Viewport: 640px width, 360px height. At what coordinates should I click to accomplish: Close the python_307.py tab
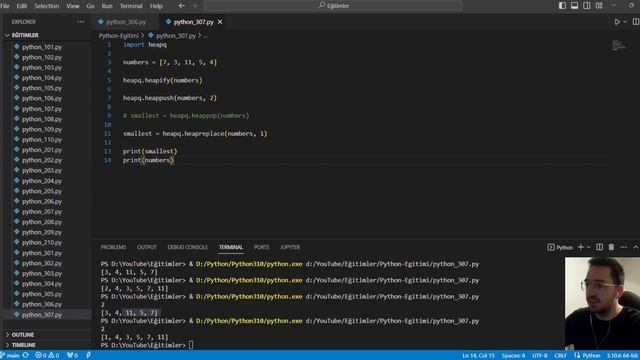pyautogui.click(x=220, y=22)
